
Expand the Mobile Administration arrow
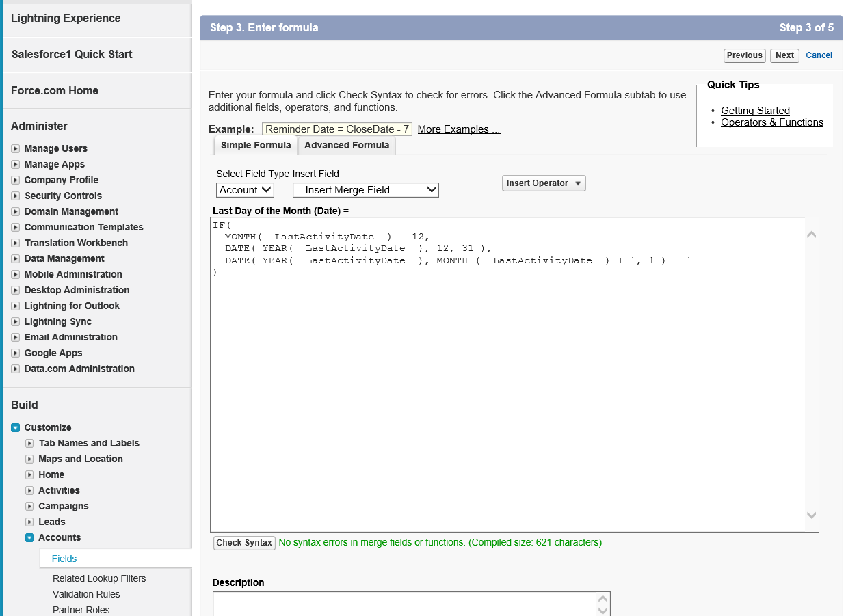[x=16, y=274]
